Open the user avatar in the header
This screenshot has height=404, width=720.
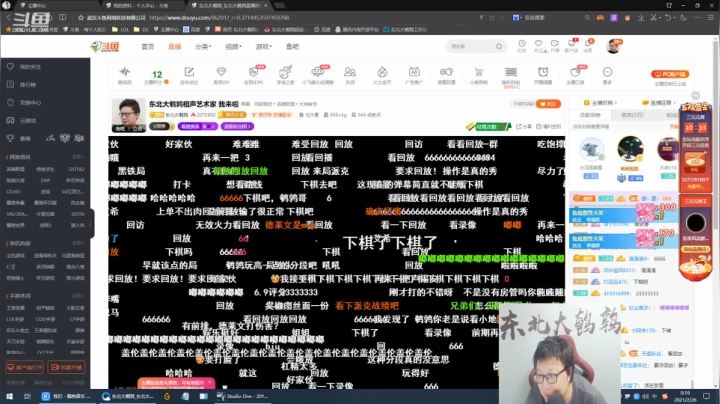(x=613, y=46)
